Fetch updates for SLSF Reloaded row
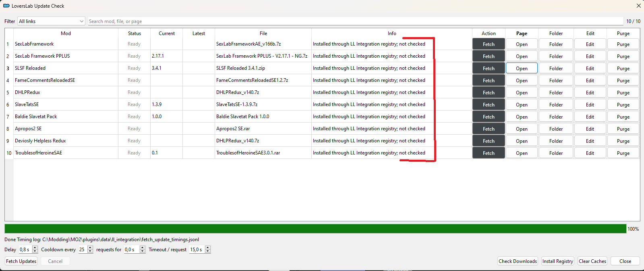Viewport: 644px width, 271px height. coord(489,69)
